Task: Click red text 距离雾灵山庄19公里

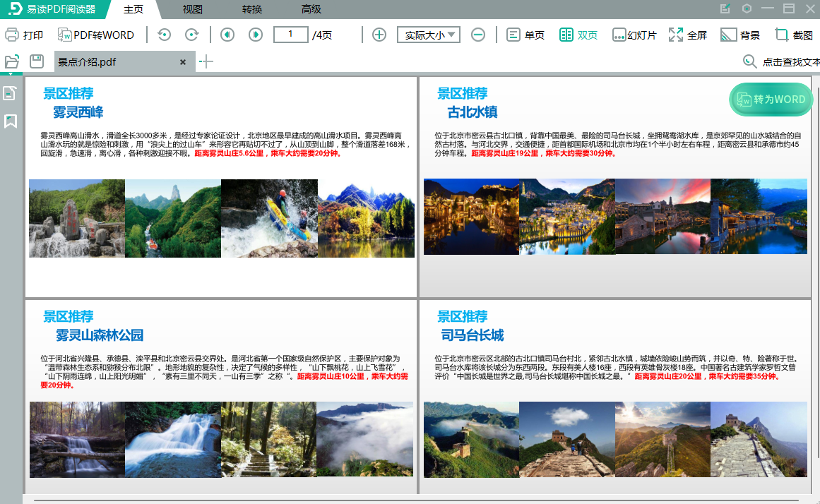Action: (x=505, y=153)
